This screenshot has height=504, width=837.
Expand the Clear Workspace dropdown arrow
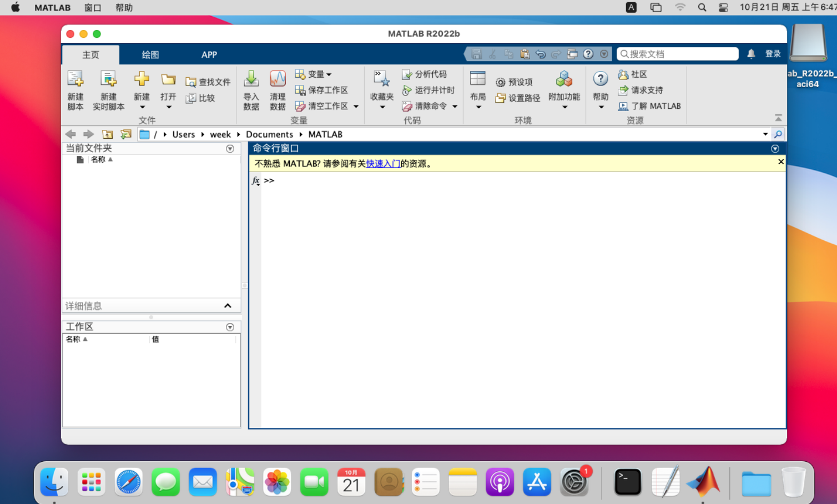(x=356, y=106)
